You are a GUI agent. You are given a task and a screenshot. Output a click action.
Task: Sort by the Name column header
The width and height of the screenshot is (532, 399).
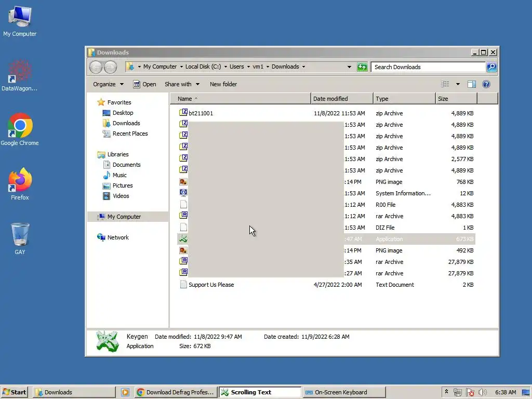click(240, 99)
